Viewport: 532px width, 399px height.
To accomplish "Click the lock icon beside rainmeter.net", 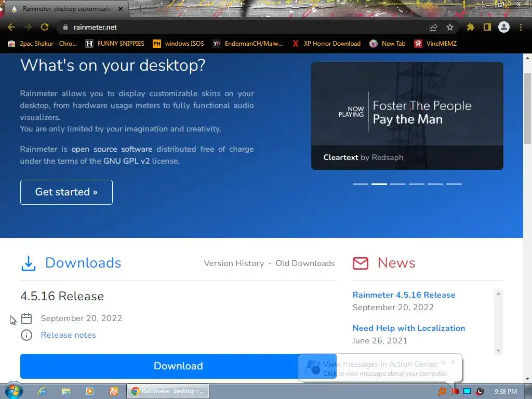I will pos(65,27).
